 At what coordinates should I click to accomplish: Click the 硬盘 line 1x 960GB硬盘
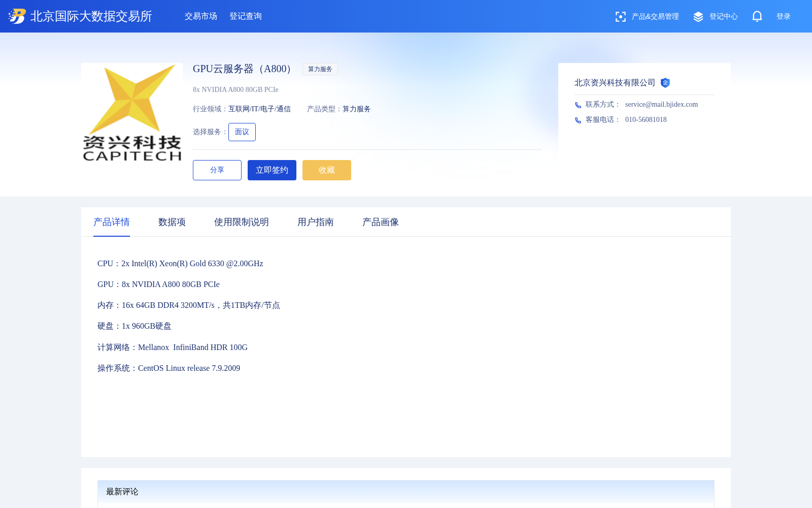(x=134, y=326)
